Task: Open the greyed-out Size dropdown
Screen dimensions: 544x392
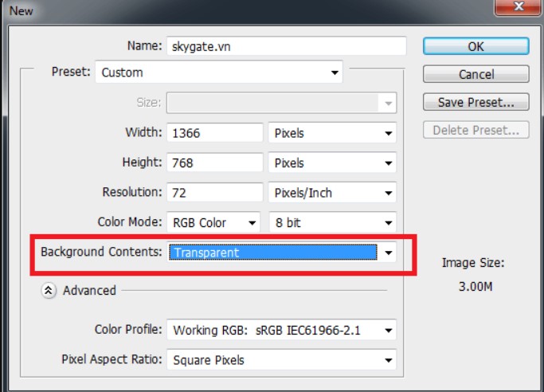Action: [x=281, y=103]
